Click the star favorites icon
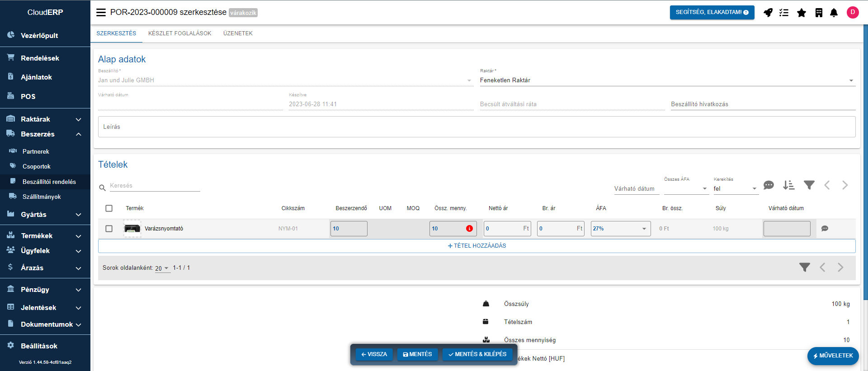This screenshot has width=868, height=371. click(x=801, y=13)
